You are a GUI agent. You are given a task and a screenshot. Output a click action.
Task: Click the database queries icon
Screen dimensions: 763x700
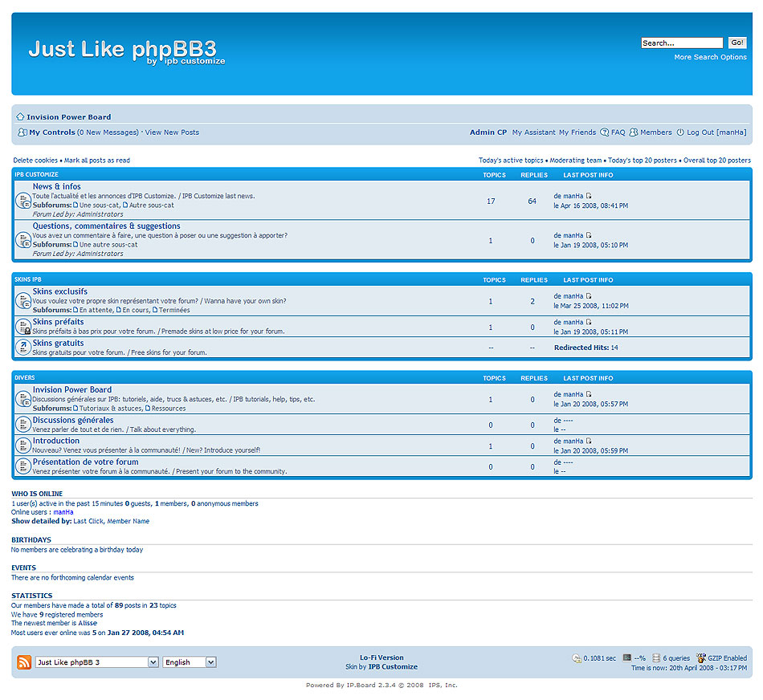coord(656,658)
